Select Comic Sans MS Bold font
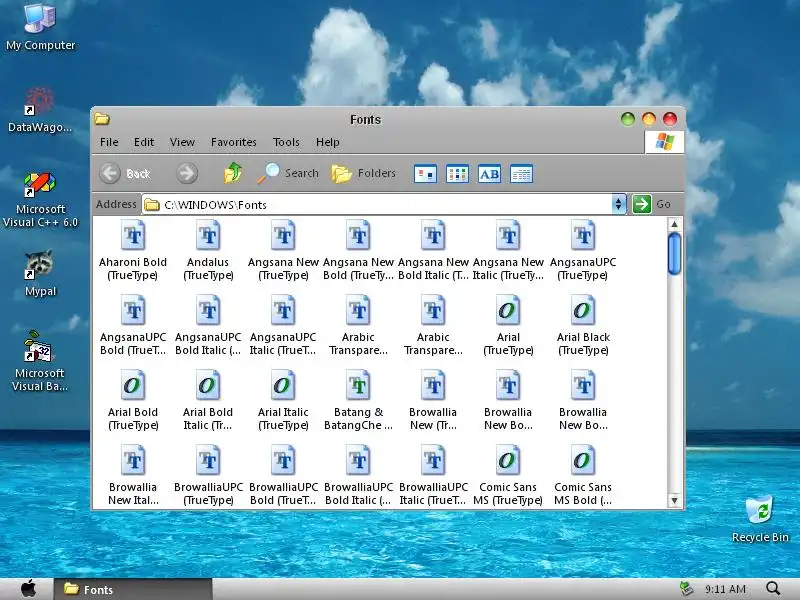Screen dimensions: 800x600 click(583, 476)
